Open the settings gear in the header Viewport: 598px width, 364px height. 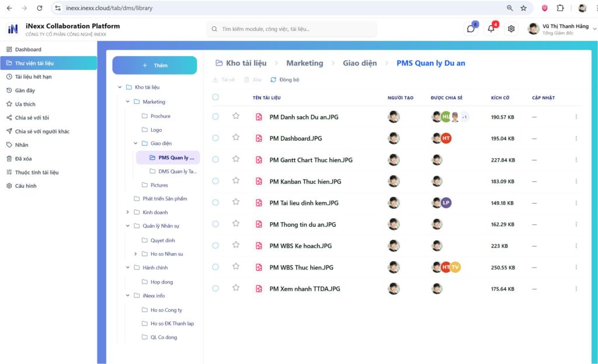pyautogui.click(x=511, y=28)
